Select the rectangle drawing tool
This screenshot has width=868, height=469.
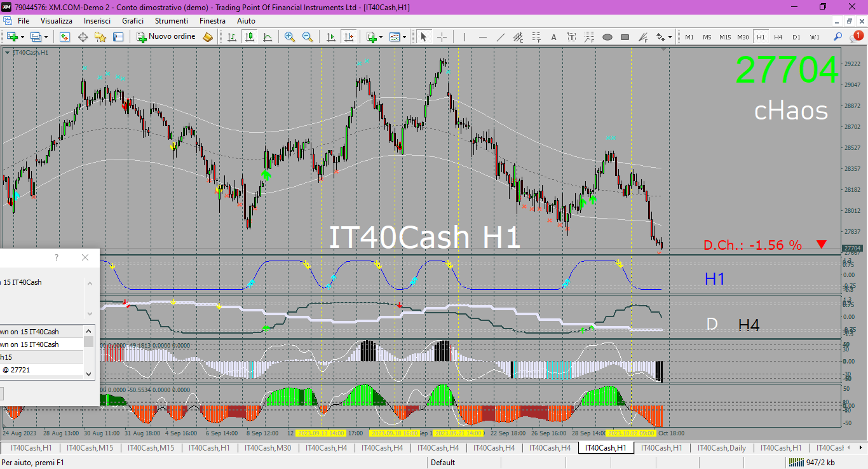(x=625, y=37)
